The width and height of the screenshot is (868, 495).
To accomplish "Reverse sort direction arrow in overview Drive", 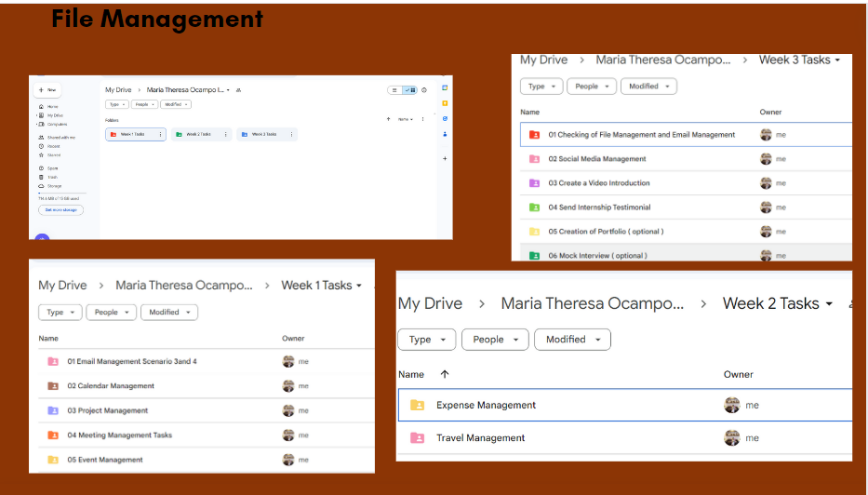I will pyautogui.click(x=388, y=119).
